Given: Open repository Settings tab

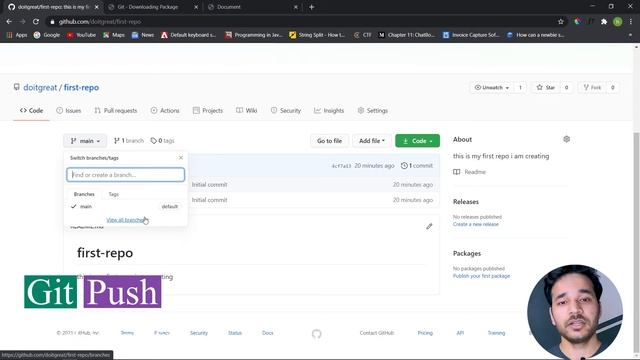Looking at the screenshot, I should [x=373, y=111].
